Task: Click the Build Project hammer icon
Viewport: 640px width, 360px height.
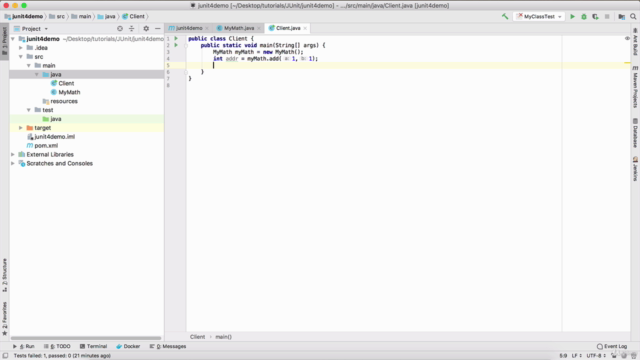Action: [x=505, y=16]
